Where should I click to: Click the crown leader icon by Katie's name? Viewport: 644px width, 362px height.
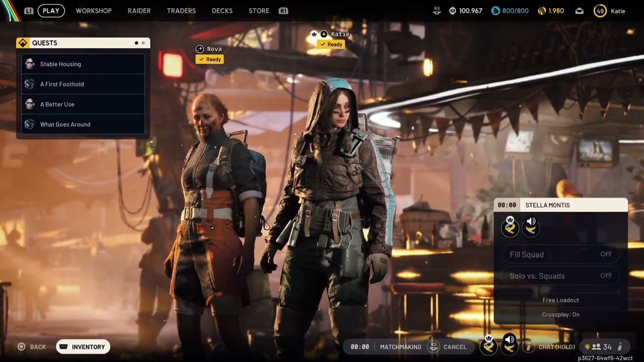tap(314, 34)
